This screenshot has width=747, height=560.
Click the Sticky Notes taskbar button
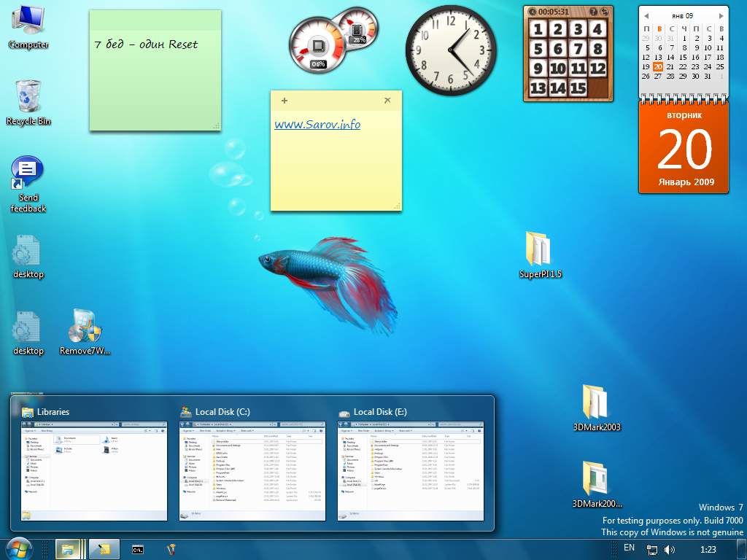(104, 549)
